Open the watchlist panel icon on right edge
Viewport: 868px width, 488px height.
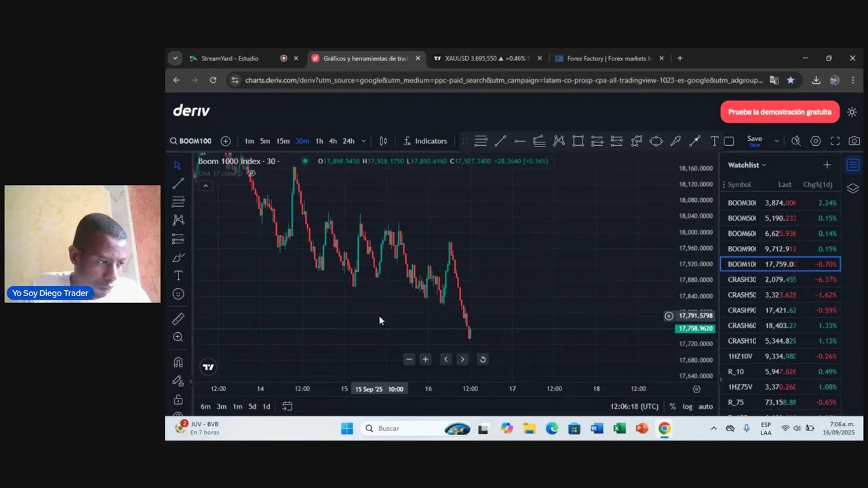point(853,165)
